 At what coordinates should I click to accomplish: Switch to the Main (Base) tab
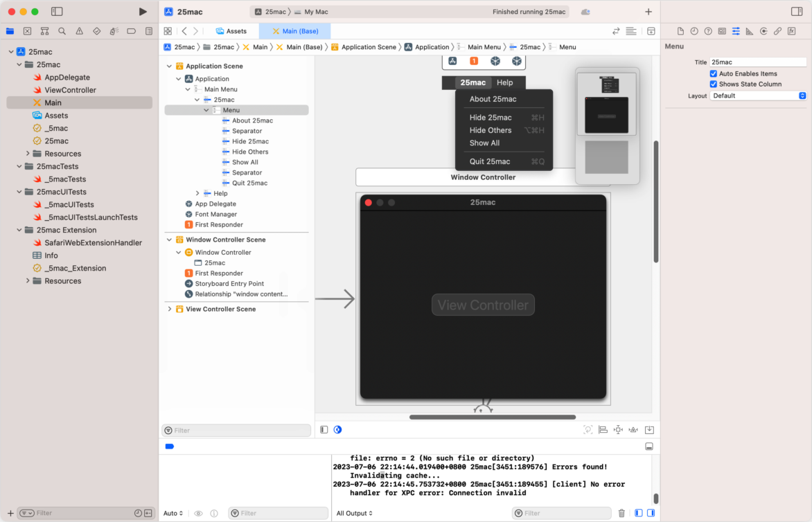295,31
